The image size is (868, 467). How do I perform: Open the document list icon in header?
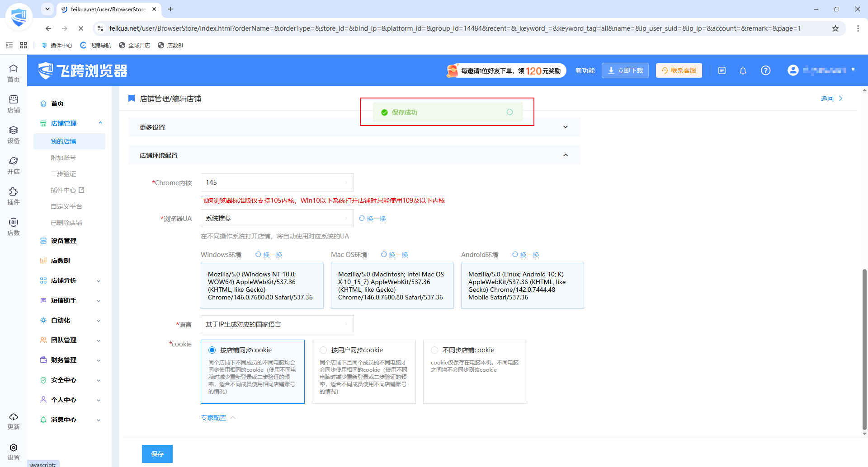[x=722, y=70]
